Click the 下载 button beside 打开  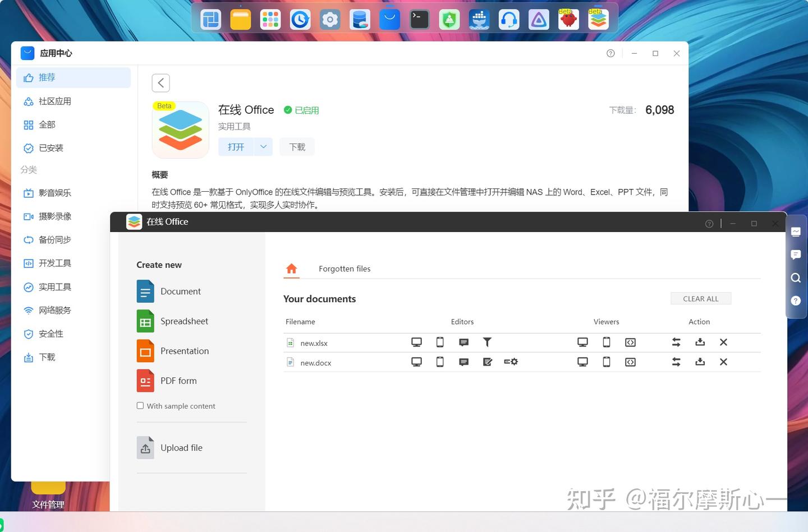click(297, 146)
